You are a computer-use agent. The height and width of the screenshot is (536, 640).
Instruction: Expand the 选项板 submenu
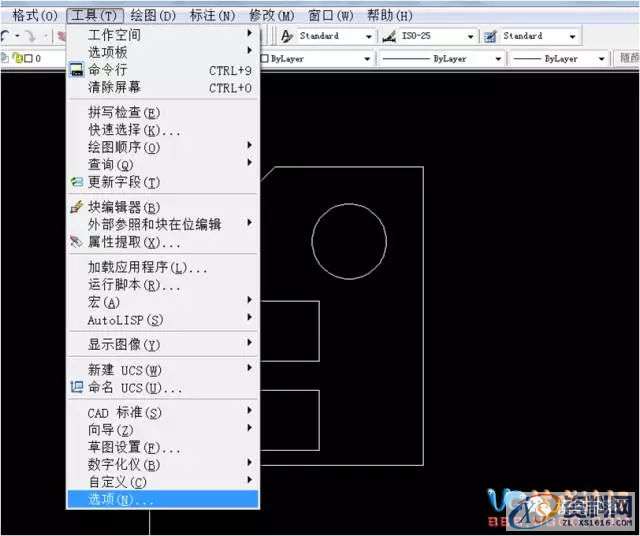click(x=162, y=52)
